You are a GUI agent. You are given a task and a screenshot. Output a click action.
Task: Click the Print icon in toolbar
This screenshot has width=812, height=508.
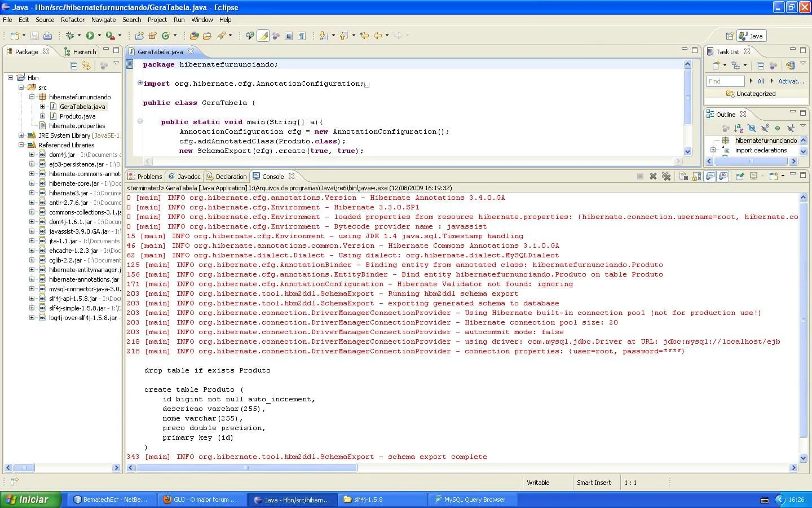coord(48,36)
